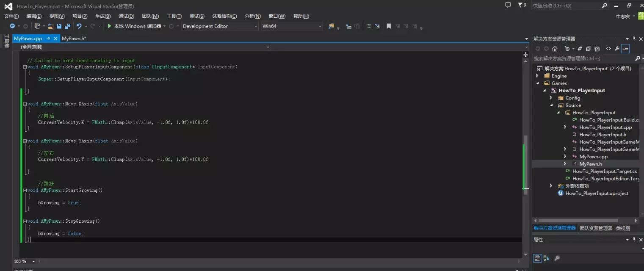The width and height of the screenshot is (644, 271).
Task: Click the Undo arrow in the toolbar
Action: 79,26
